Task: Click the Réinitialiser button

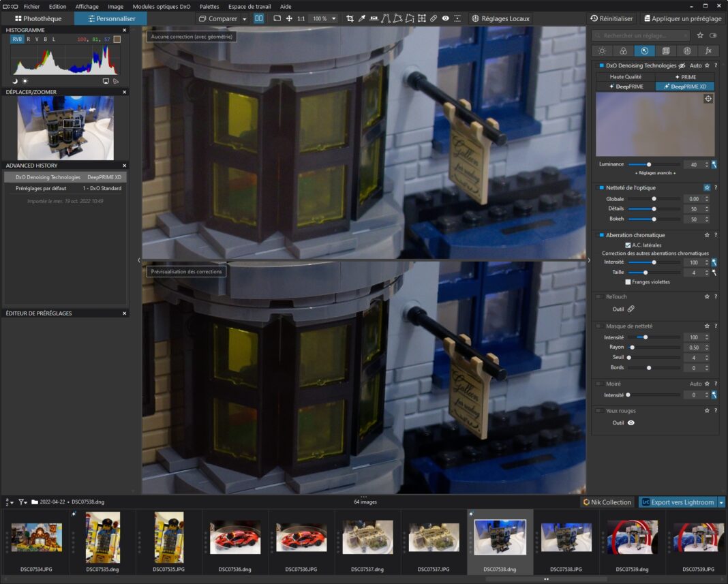Action: pos(611,18)
